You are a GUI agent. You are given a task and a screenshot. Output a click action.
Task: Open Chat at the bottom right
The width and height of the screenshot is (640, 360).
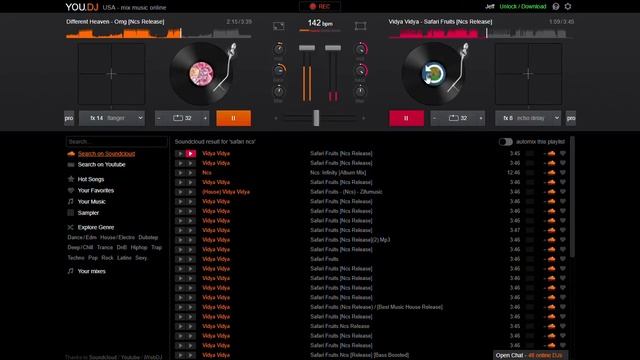pyautogui.click(x=530, y=356)
